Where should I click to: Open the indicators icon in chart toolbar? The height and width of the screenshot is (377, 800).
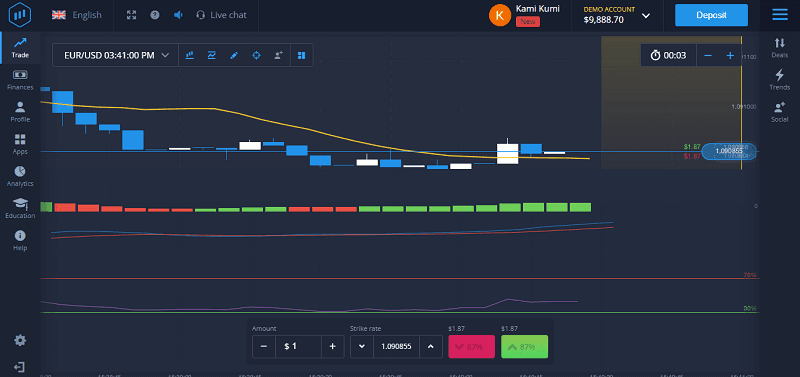pyautogui.click(x=212, y=55)
